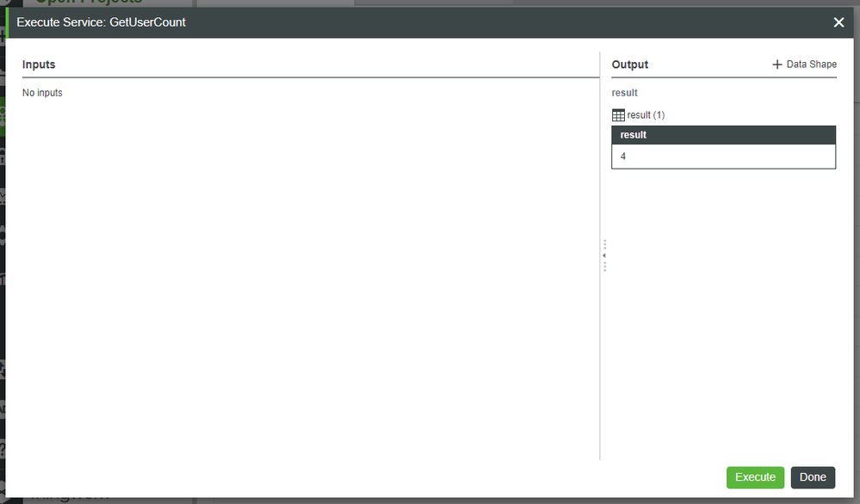The width and height of the screenshot is (860, 504).
Task: Click the result label under Output
Action: pyautogui.click(x=623, y=92)
